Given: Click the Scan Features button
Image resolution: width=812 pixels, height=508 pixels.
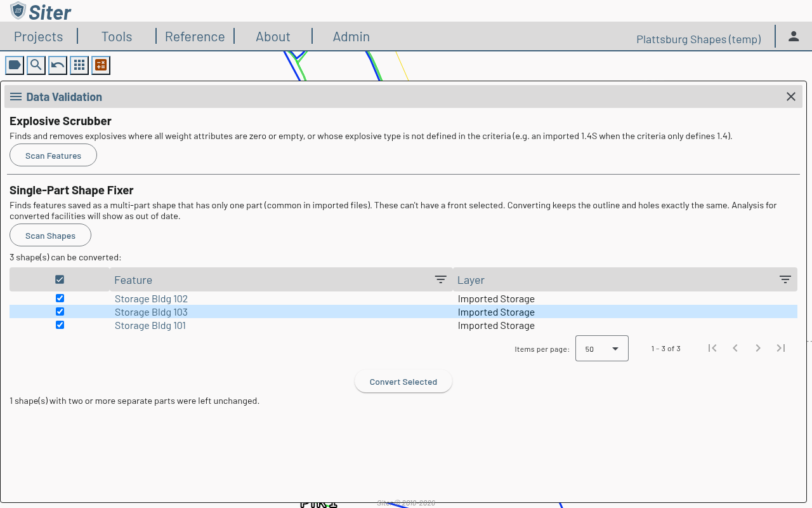Looking at the screenshot, I should 53,156.
